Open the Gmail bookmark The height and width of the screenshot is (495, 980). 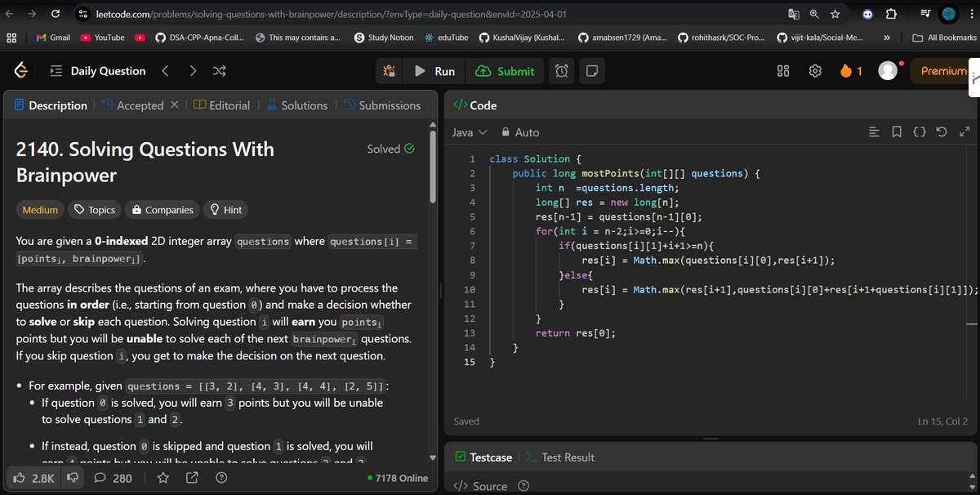point(53,38)
